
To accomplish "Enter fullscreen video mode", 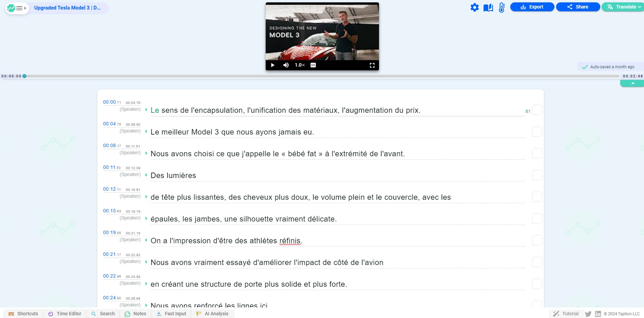I will click(x=372, y=65).
